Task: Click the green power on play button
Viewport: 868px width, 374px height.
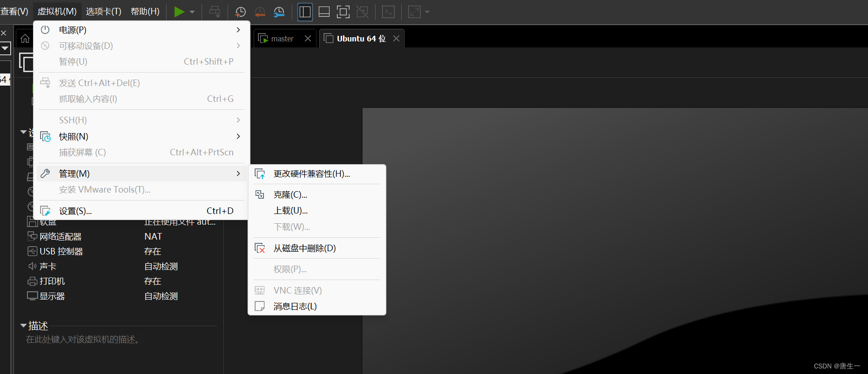Action: pos(179,12)
